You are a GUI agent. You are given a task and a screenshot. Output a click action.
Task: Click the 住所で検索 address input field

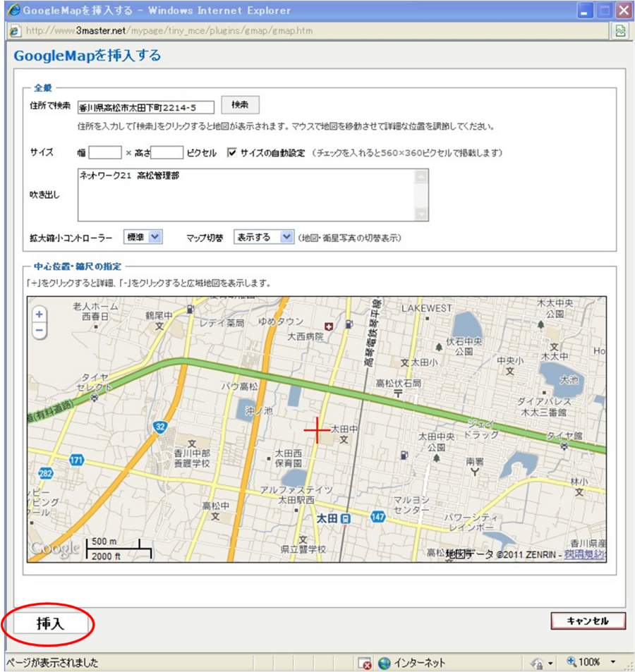(146, 108)
